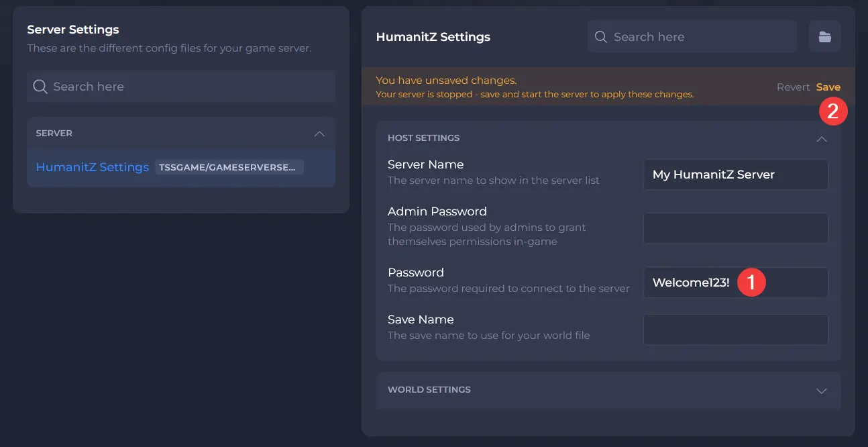Edit the Server Name field

[x=736, y=175]
